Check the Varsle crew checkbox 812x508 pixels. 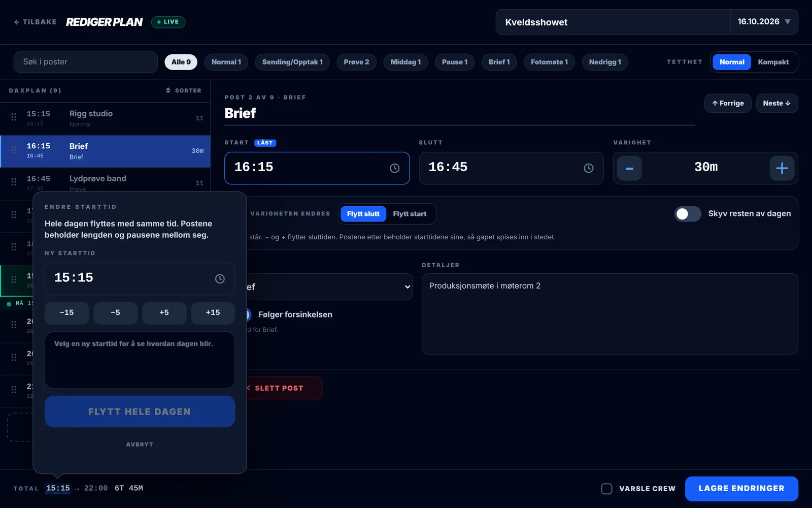pyautogui.click(x=606, y=489)
